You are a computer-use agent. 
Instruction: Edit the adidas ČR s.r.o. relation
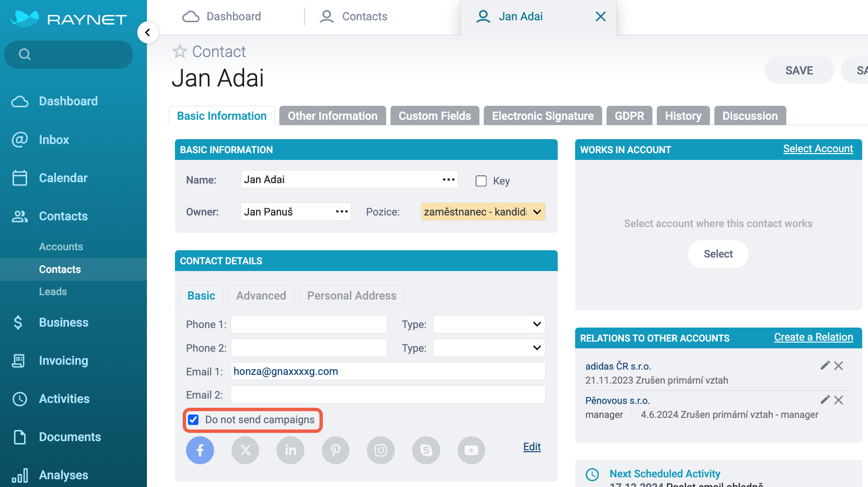click(x=825, y=365)
